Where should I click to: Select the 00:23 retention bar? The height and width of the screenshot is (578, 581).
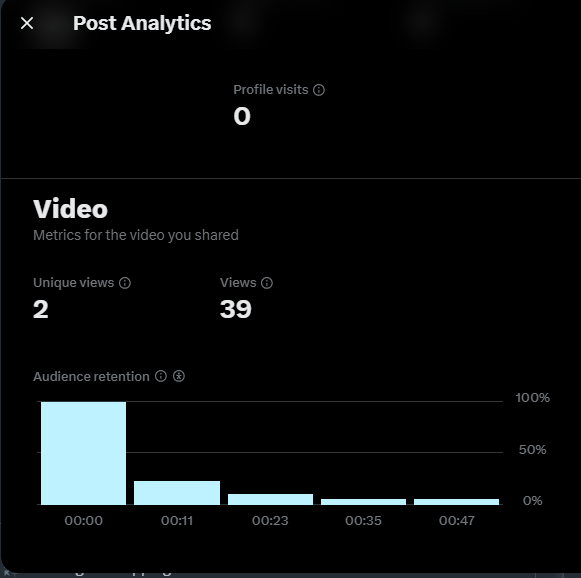pos(270,499)
